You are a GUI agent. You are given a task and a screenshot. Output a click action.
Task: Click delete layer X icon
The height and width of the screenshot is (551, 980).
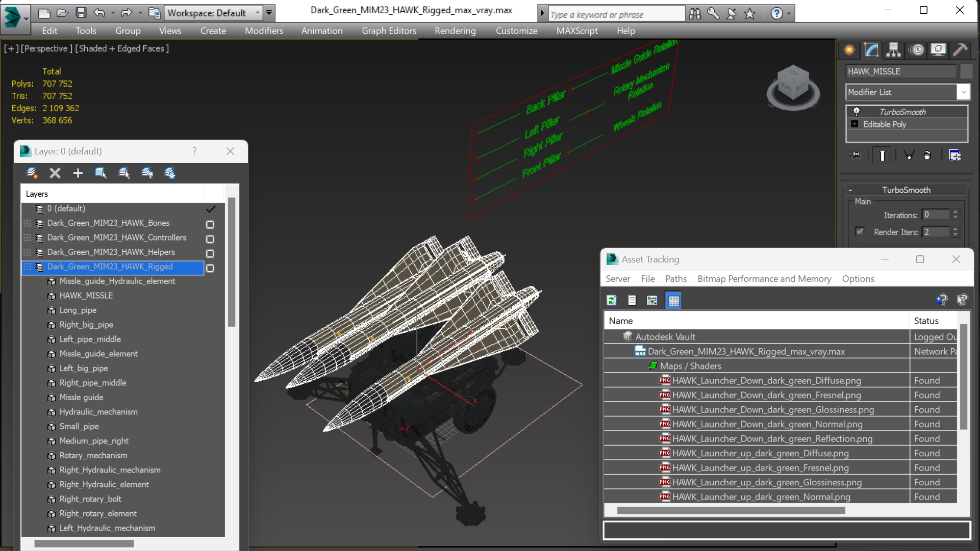(x=55, y=173)
